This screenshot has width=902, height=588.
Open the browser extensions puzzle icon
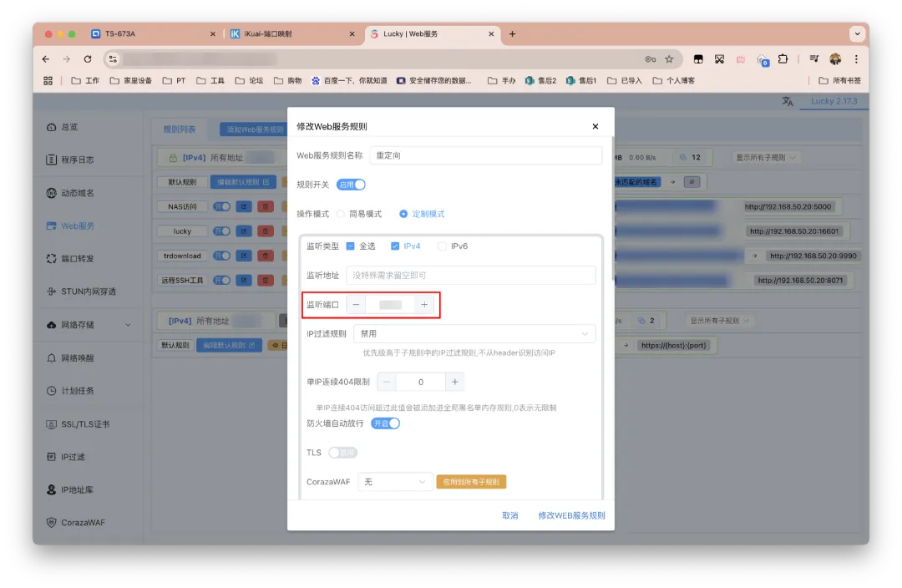point(783,59)
